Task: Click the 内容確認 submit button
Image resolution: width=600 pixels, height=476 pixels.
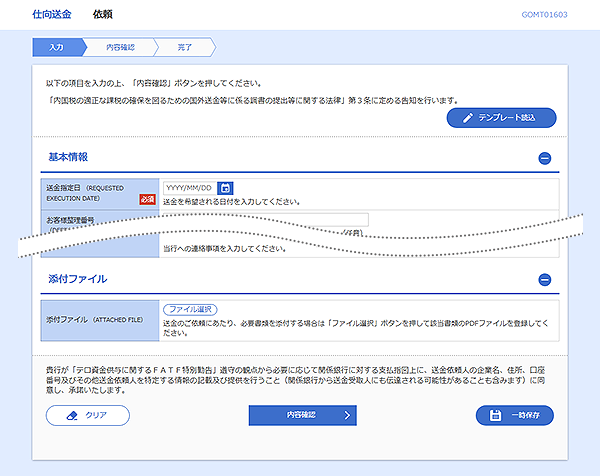Action: [302, 415]
